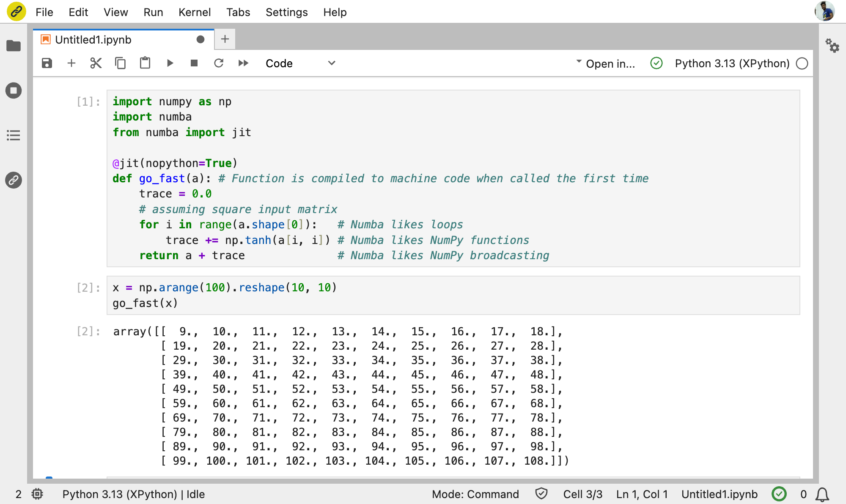
Task: Click inside the first code cell
Action: pos(453,178)
